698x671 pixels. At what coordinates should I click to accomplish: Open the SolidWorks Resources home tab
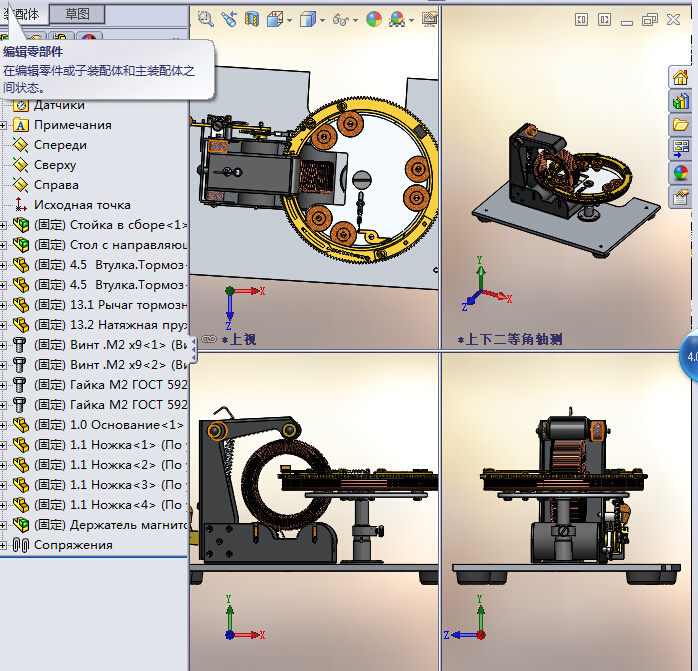pos(680,77)
